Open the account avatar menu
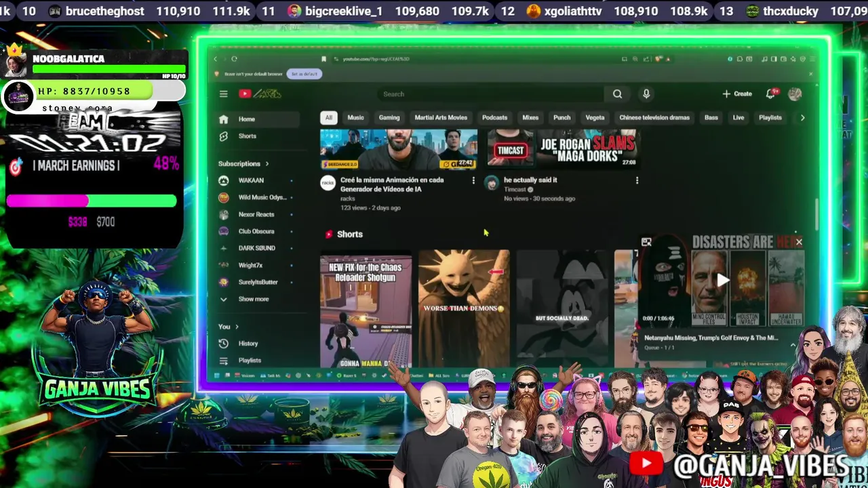 [795, 94]
